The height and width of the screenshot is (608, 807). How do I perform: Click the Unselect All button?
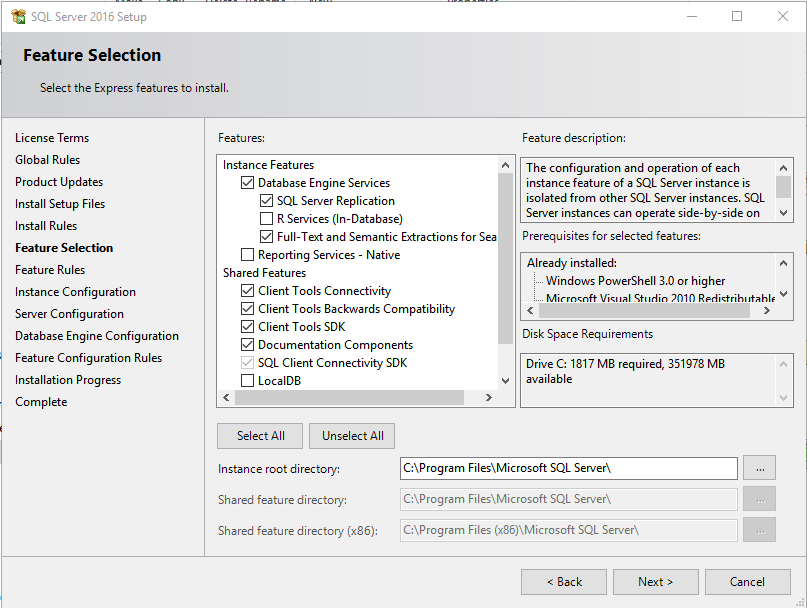click(351, 435)
